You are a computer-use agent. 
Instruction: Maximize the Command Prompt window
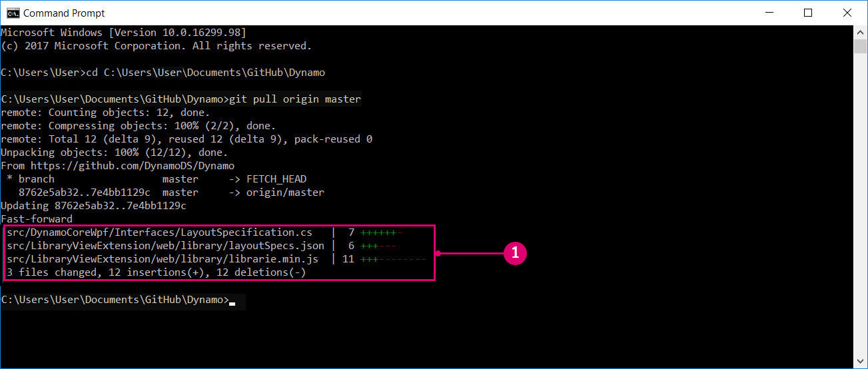808,13
